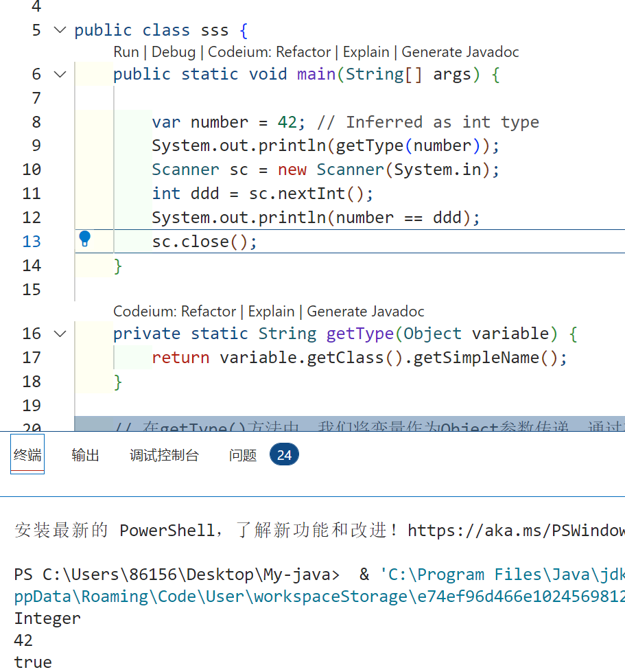
Task: Click Codeium: Refactor lens above getType method
Action: (x=174, y=311)
